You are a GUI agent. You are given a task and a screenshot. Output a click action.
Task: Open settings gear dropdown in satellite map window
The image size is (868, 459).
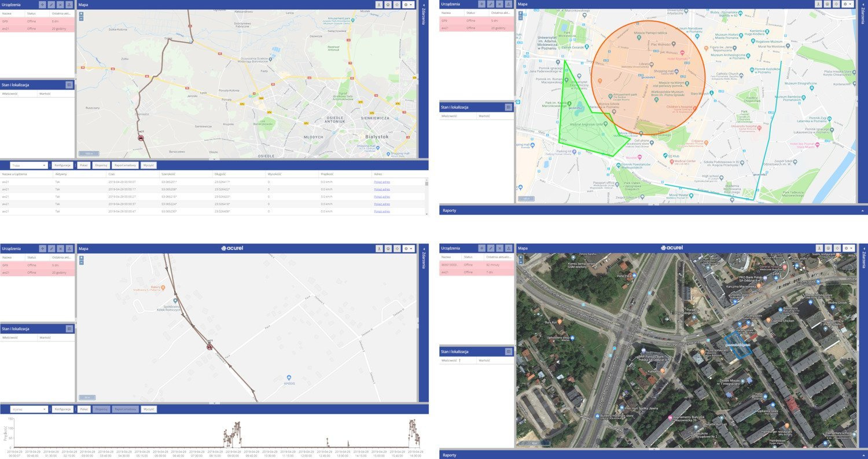[848, 248]
